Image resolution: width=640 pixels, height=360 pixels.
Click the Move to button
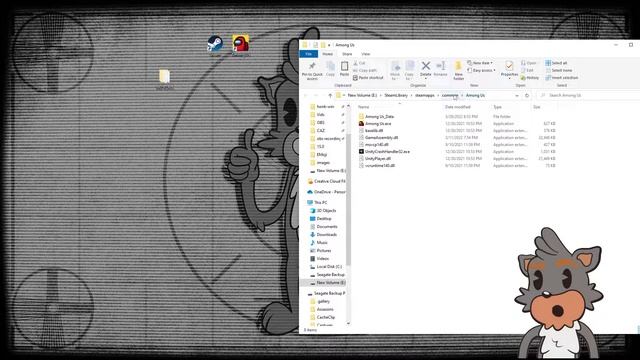click(395, 71)
